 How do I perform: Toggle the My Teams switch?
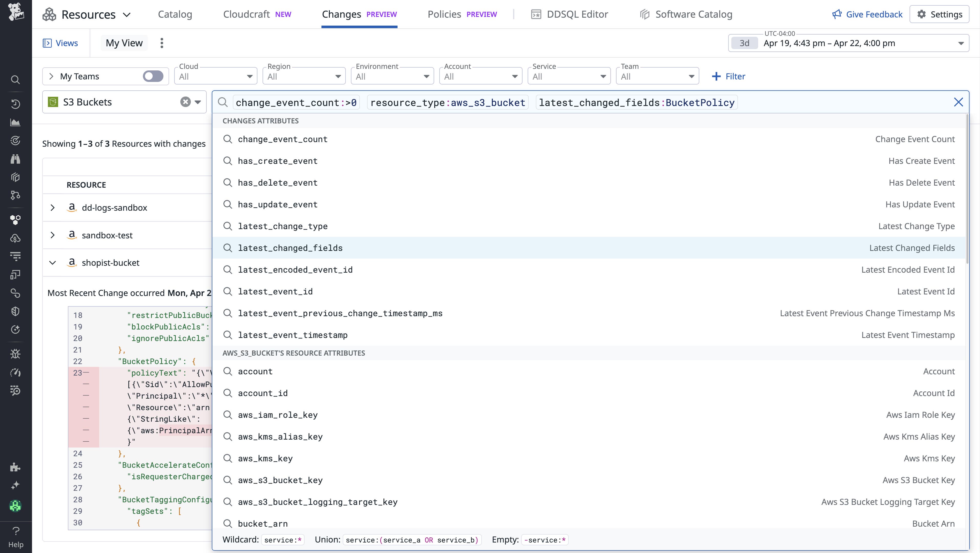(x=153, y=76)
